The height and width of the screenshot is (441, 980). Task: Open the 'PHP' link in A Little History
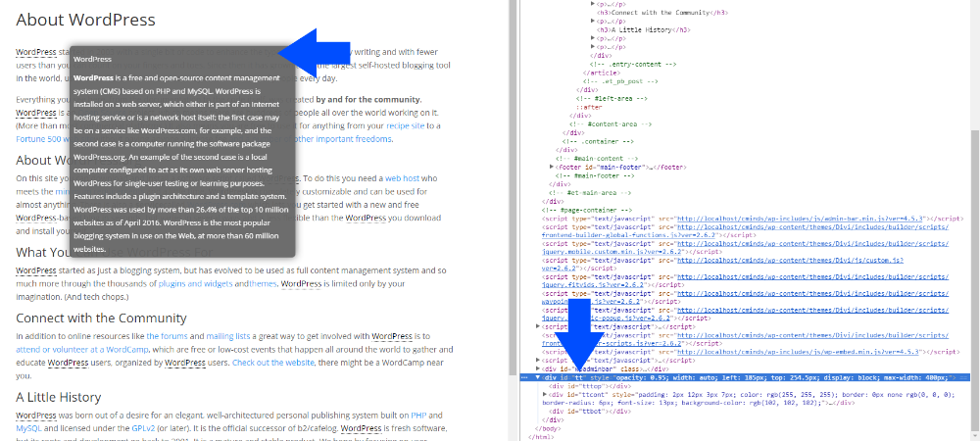click(x=418, y=415)
